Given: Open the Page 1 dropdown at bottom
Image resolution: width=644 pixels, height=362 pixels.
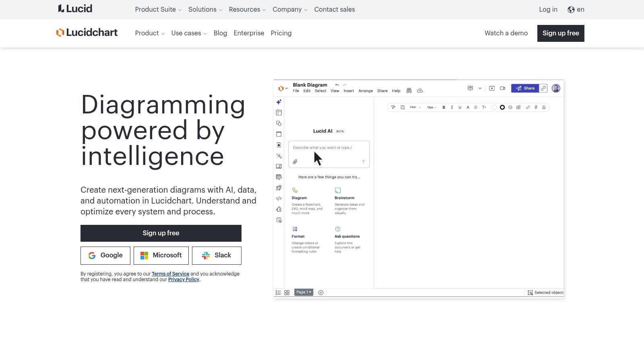Looking at the screenshot, I should coord(303,292).
